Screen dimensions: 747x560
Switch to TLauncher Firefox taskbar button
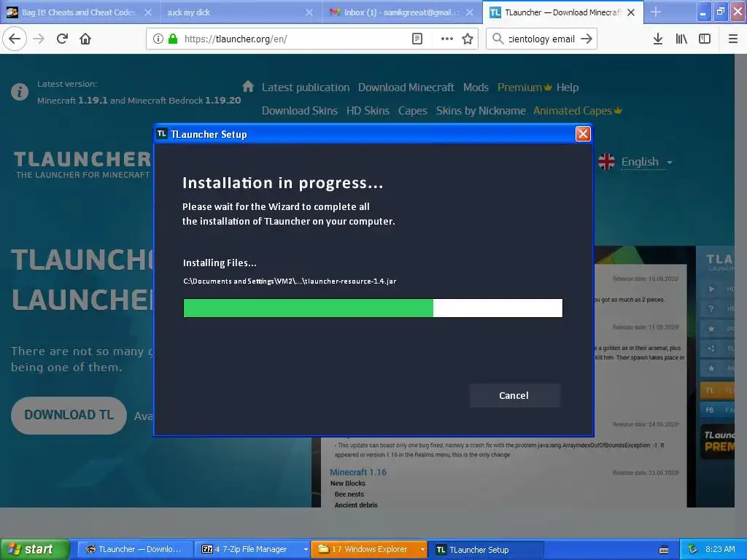[134, 549]
